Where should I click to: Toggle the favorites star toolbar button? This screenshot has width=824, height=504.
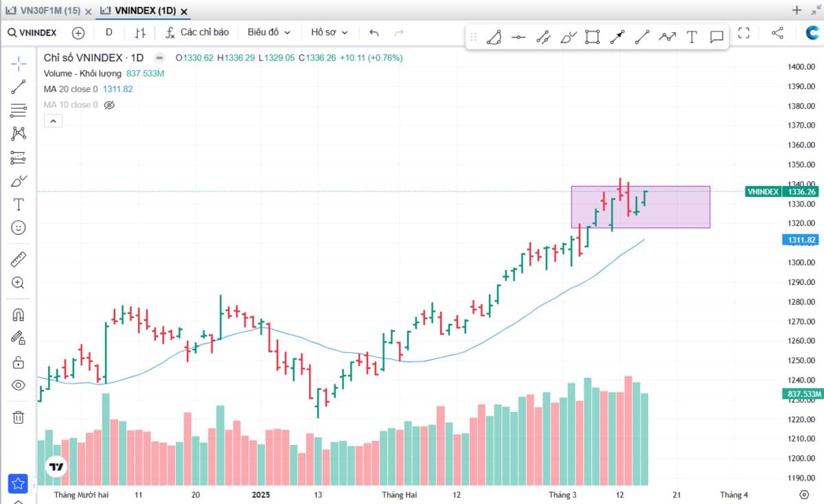pyautogui.click(x=18, y=483)
